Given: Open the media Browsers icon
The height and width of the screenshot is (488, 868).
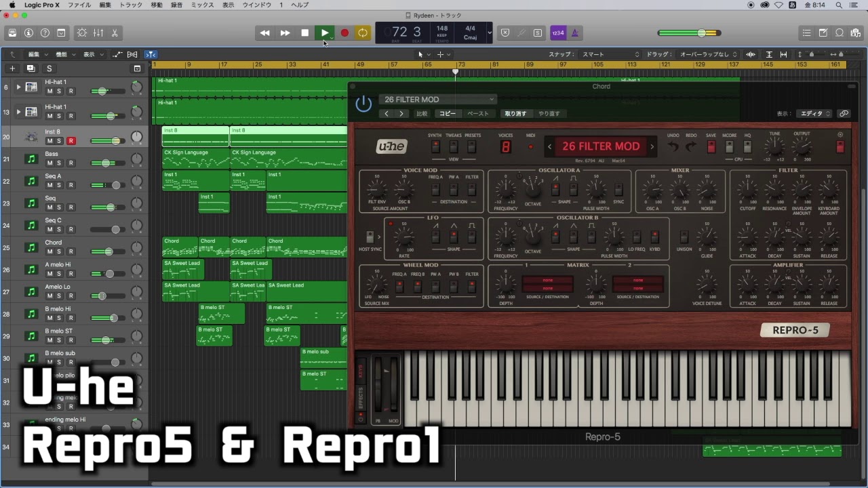Looking at the screenshot, I should coord(856,33).
